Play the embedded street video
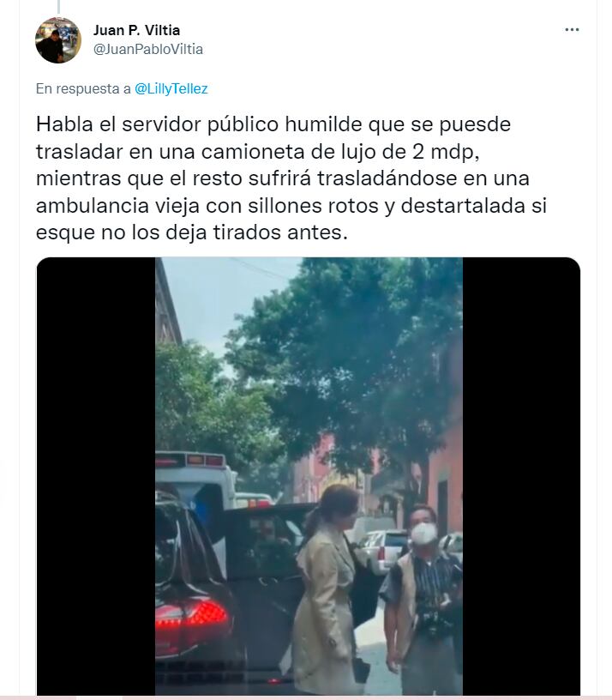Screen dimensions: 612x700 pyautogui.click(x=309, y=476)
